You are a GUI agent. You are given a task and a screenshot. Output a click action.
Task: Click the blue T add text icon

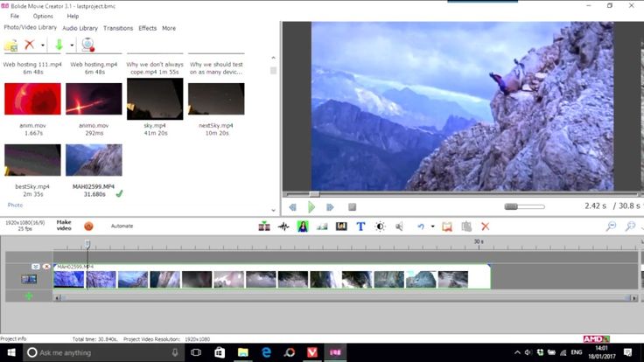click(x=360, y=226)
